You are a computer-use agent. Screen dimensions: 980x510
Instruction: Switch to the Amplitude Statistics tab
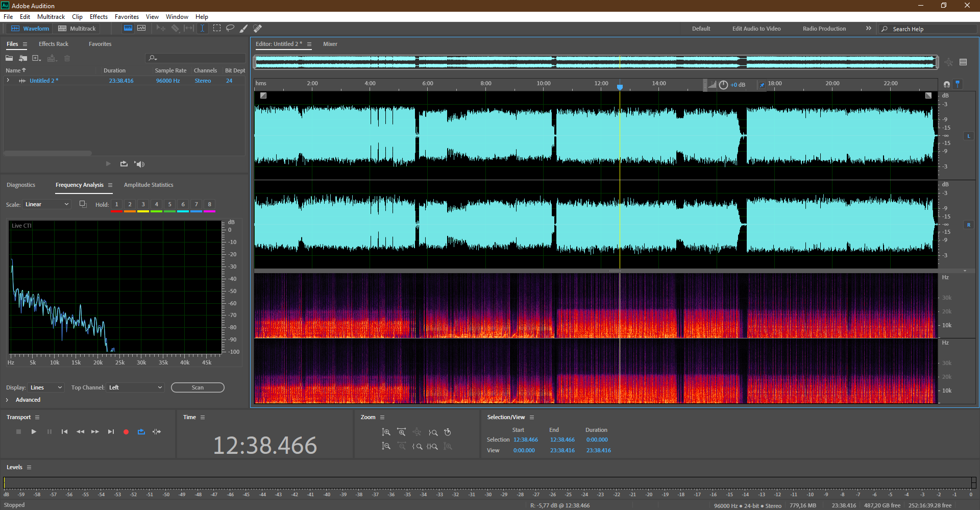click(149, 185)
